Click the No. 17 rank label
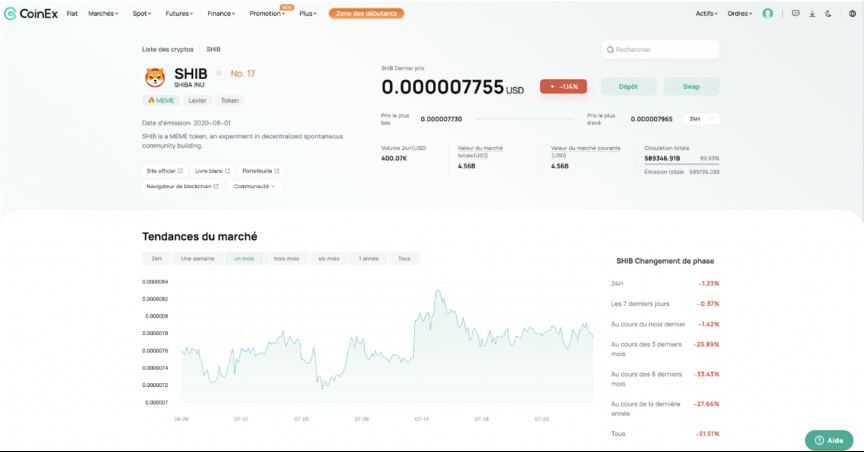The image size is (864, 452). [x=243, y=74]
